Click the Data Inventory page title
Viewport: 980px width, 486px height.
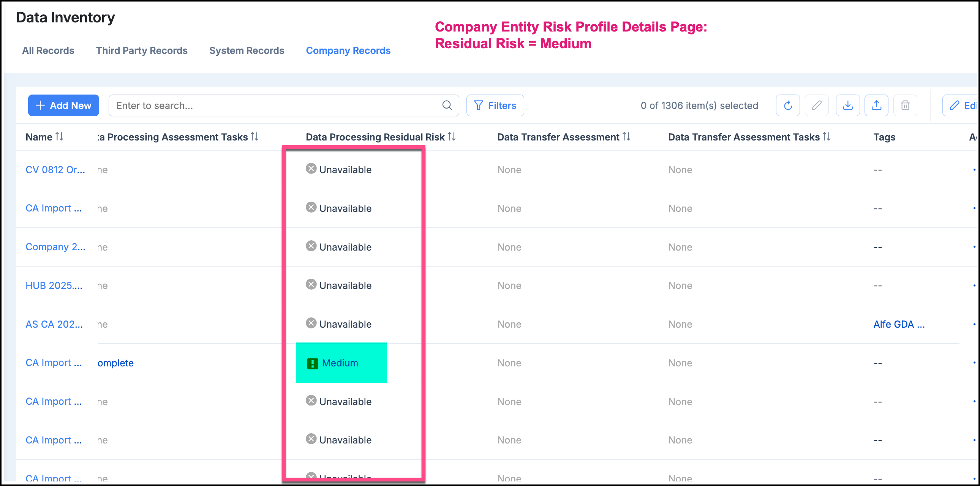[x=65, y=17]
